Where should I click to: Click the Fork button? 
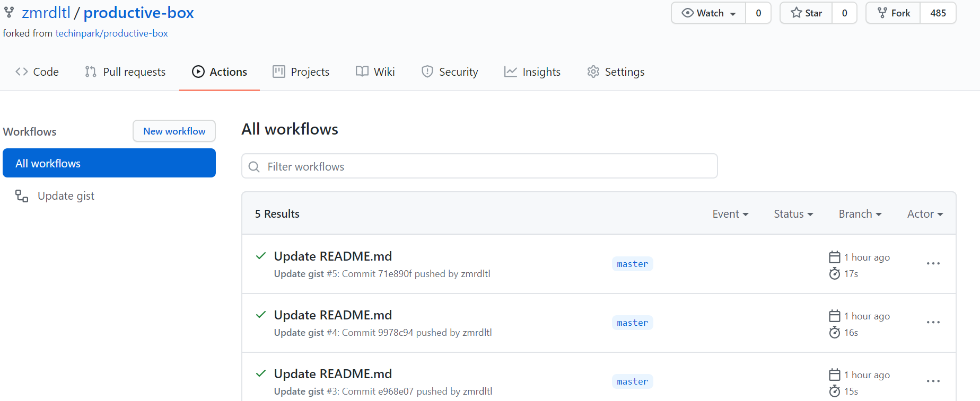click(893, 13)
